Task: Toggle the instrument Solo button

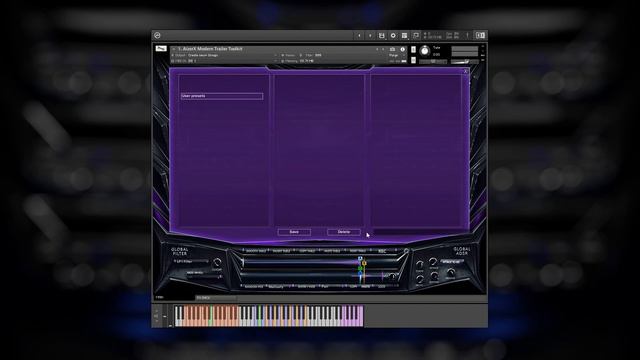Action: click(x=413, y=50)
